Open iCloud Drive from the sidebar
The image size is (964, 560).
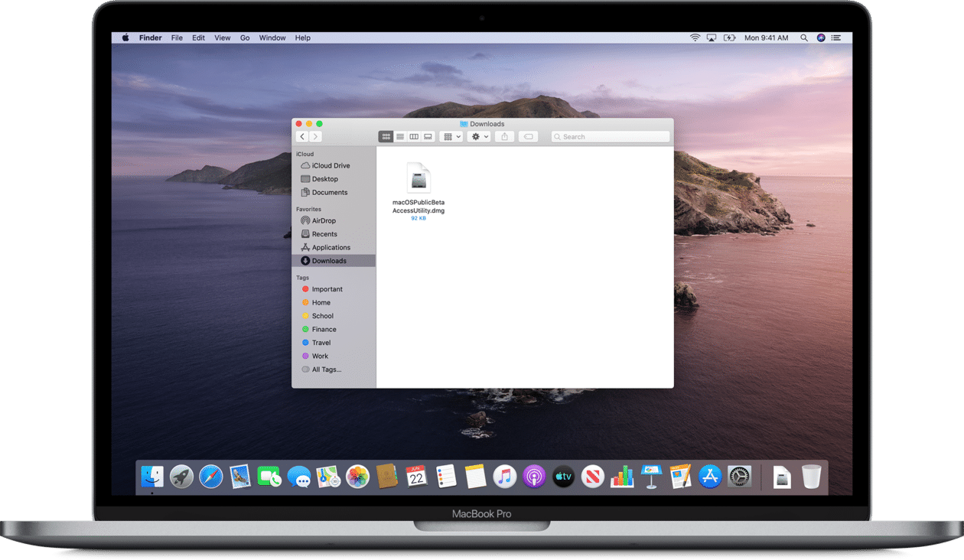(x=328, y=165)
